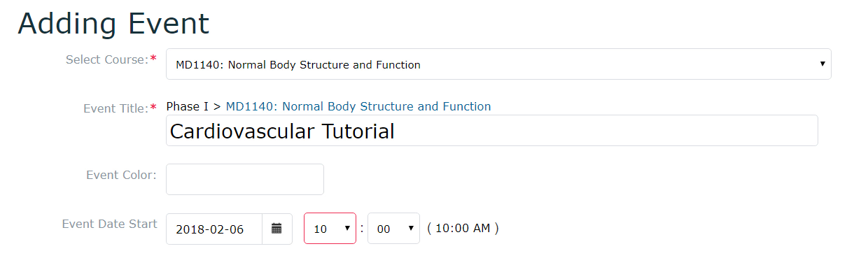Screen dimensions: 868x258
Task: Click the Select Course label
Action: [106, 59]
